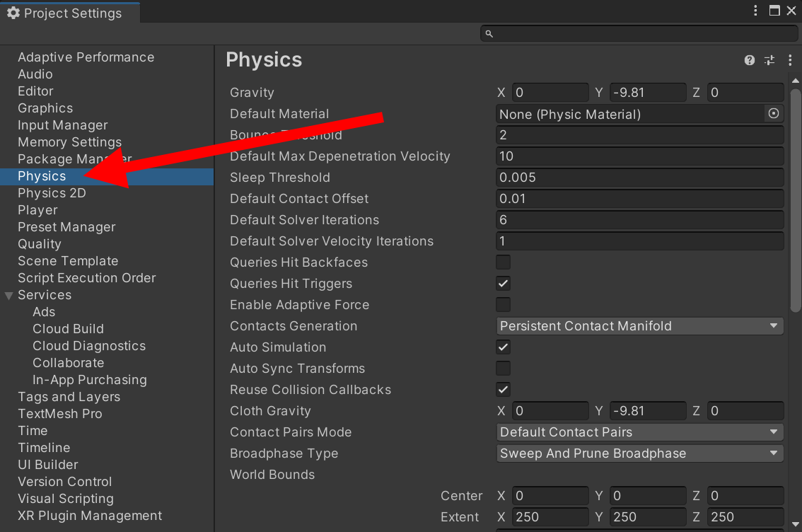Open Physics help documentation icon

750,60
